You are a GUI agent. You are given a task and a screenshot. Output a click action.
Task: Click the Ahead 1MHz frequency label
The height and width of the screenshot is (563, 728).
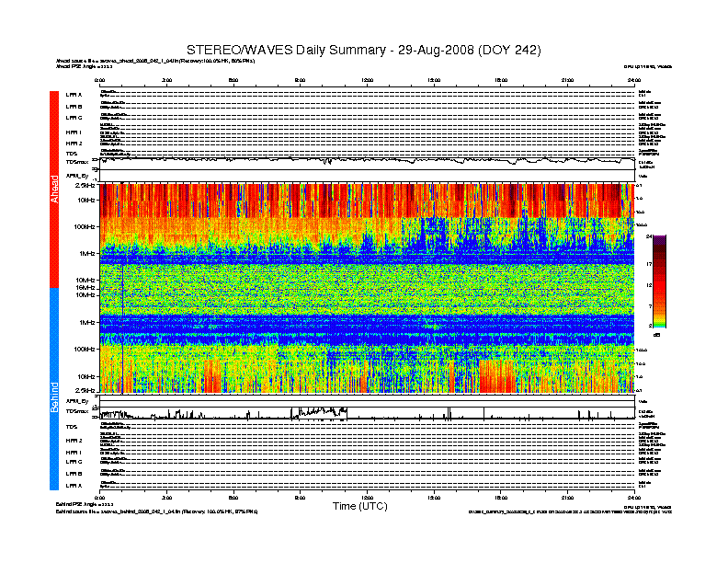pos(87,254)
